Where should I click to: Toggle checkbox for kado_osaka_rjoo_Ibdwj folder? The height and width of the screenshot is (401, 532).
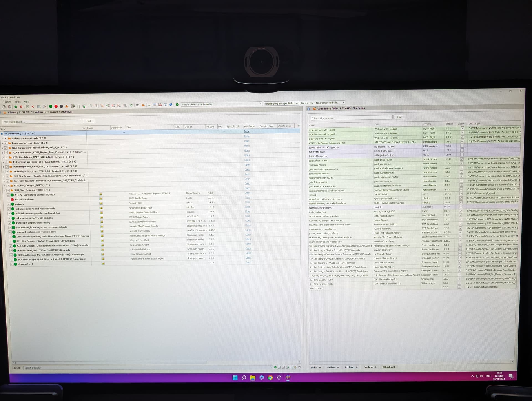click(x=6, y=143)
